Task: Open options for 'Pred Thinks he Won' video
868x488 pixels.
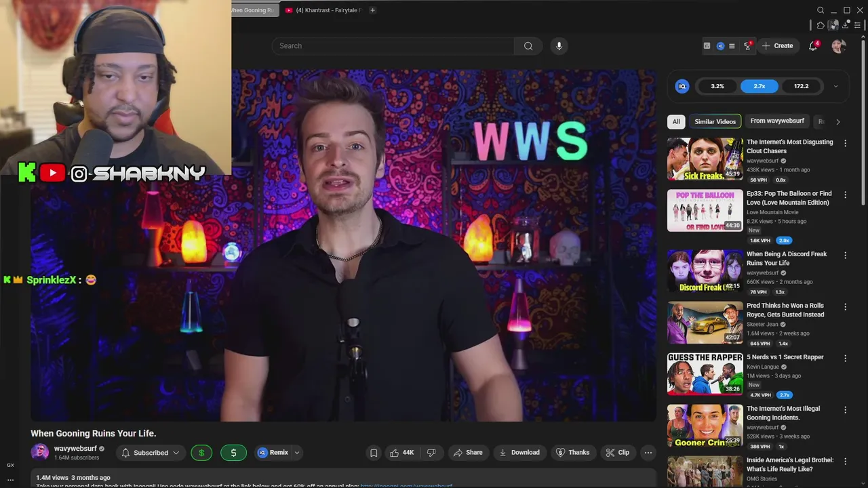Action: point(845,307)
